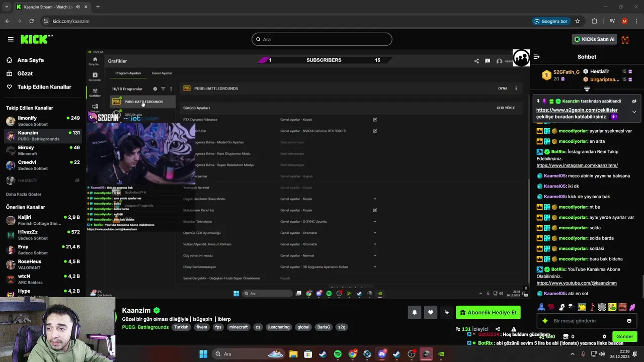644x362 pixels.
Task: Click the Bir mesaj gönderin input
Action: coord(587,321)
